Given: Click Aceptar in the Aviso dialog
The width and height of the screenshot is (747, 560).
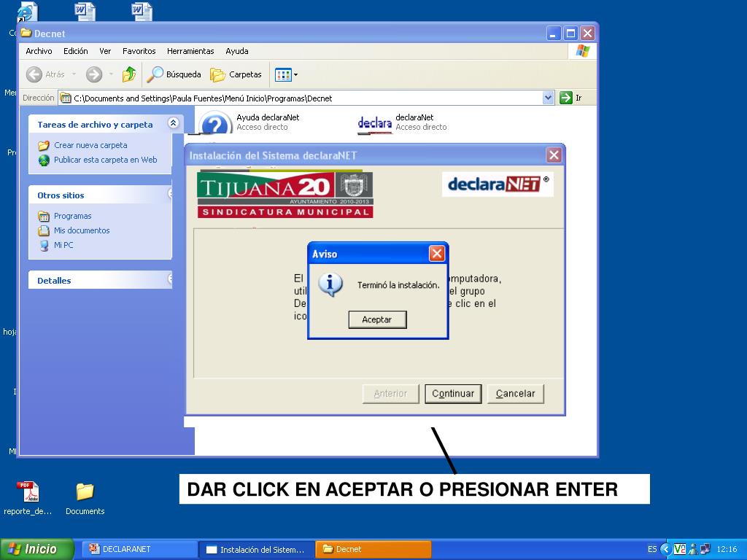Looking at the screenshot, I should (x=377, y=319).
